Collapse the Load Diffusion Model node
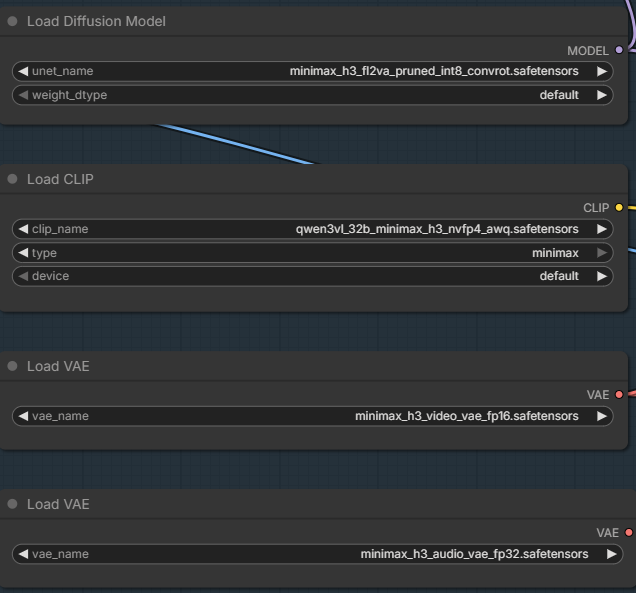 (13, 21)
